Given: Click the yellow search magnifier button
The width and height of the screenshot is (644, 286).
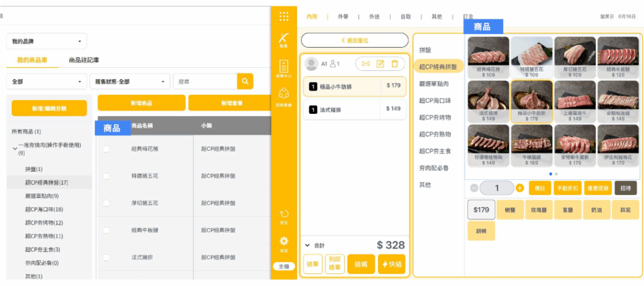Looking at the screenshot, I should point(245,81).
